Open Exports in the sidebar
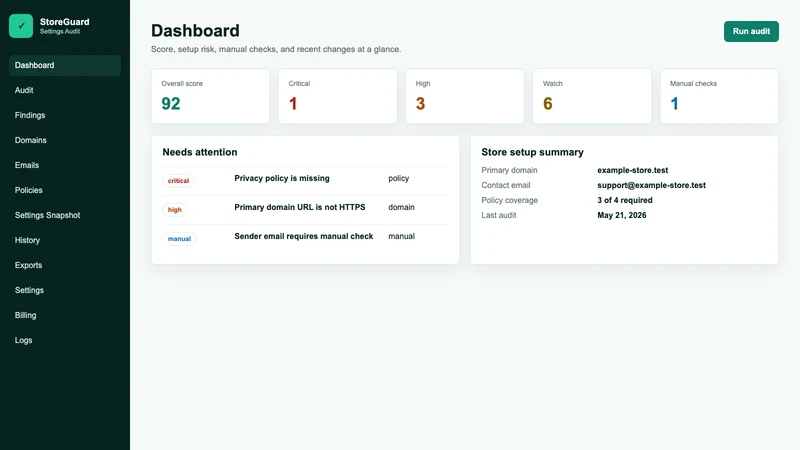800x450 pixels. (x=65, y=265)
